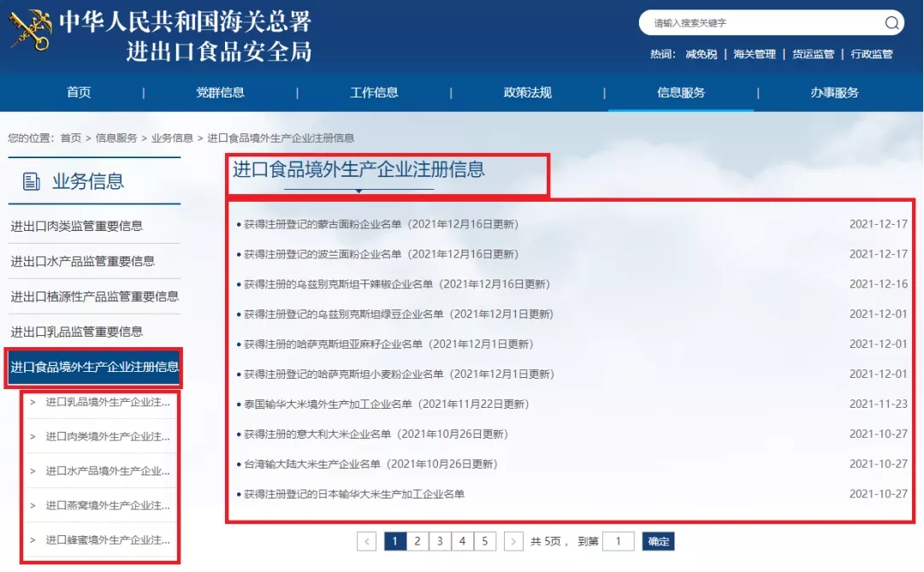
Task: Open the 信息服务 navigation tab
Action: click(x=681, y=93)
